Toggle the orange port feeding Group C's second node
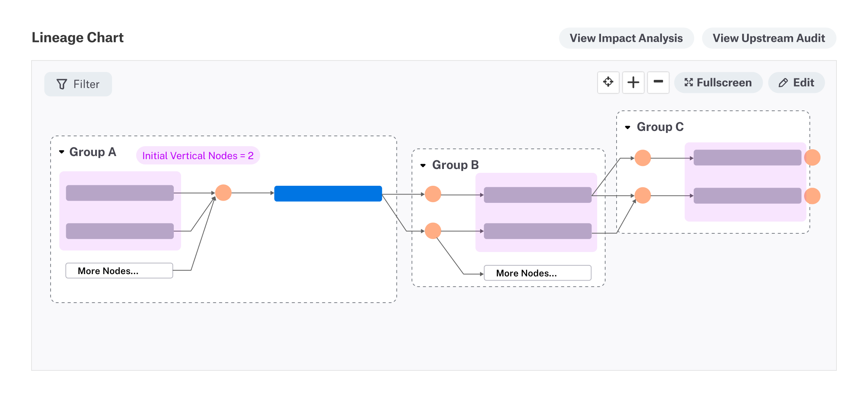This screenshot has height=402, width=868. pyautogui.click(x=642, y=196)
